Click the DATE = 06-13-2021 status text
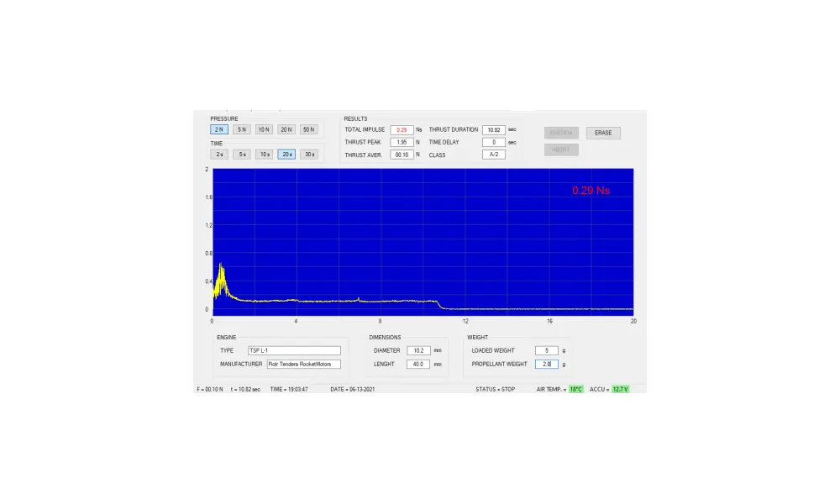Screen dimensions: 840x504 (353, 390)
